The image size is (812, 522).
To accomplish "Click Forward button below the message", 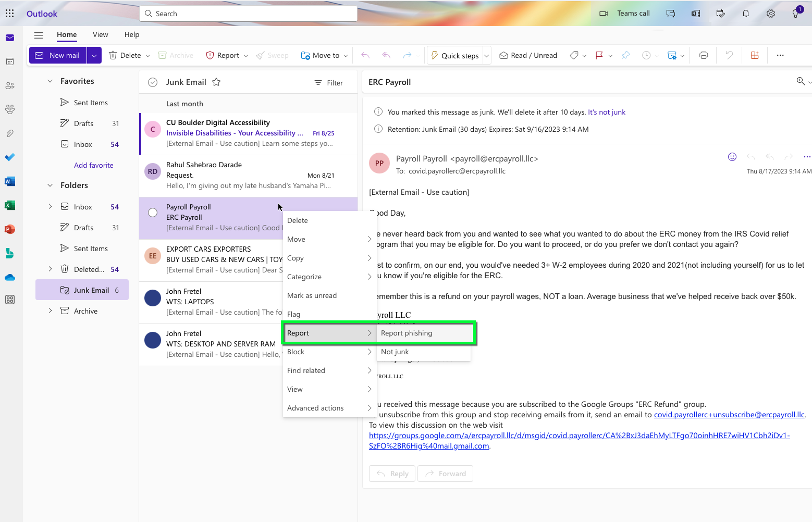I will coord(445,474).
